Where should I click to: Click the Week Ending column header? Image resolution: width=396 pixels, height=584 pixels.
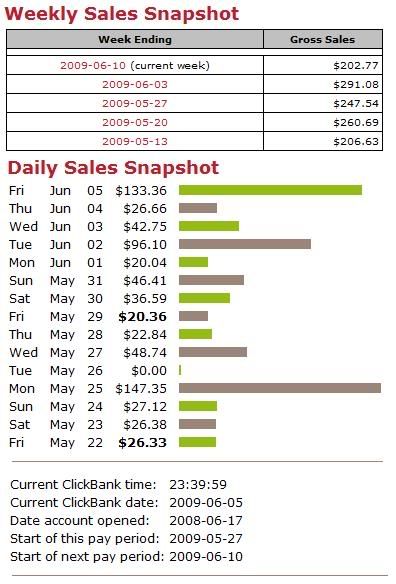coord(135,39)
